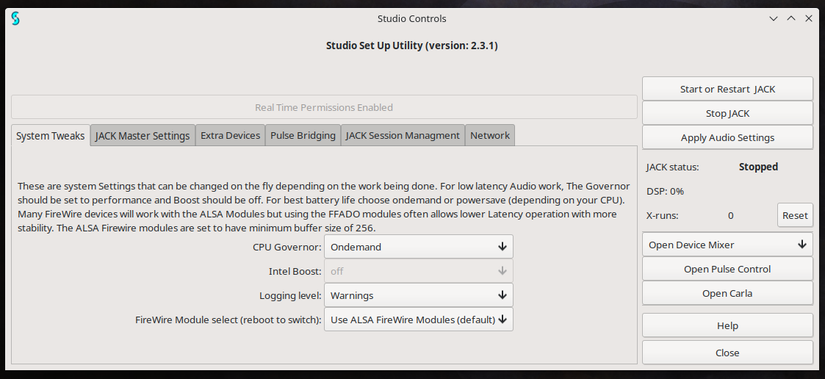Click Start or Restart JACK button
This screenshot has width=825, height=379.
(728, 89)
